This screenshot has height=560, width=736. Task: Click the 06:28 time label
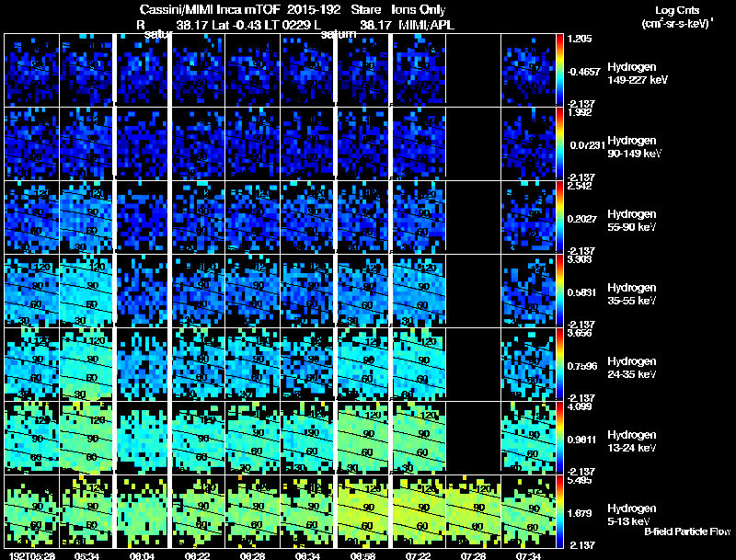[x=252, y=556]
